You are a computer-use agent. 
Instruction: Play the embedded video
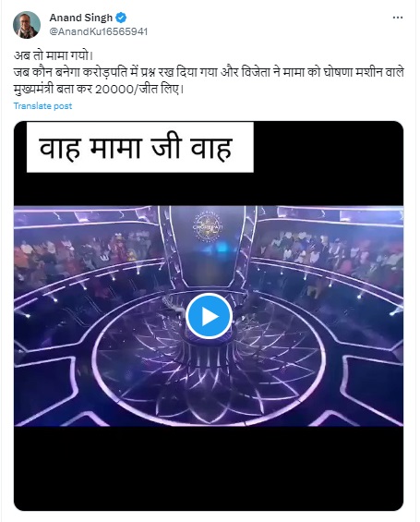coord(209,316)
